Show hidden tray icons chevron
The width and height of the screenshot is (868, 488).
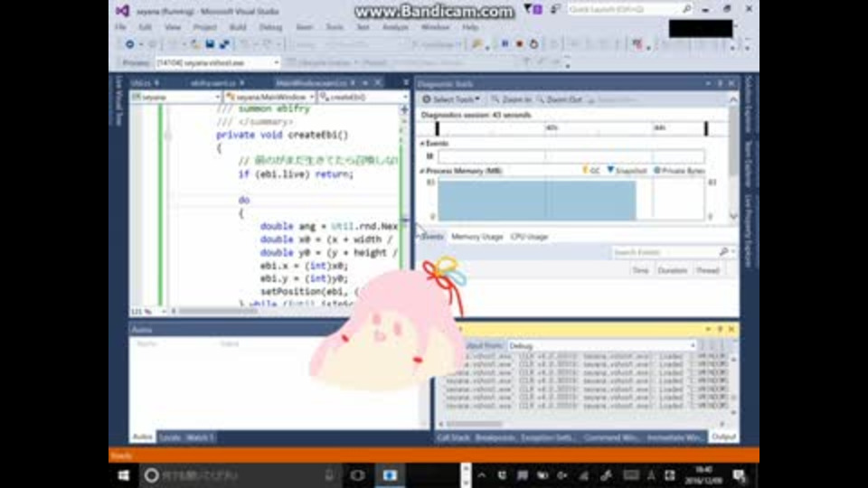(482, 475)
